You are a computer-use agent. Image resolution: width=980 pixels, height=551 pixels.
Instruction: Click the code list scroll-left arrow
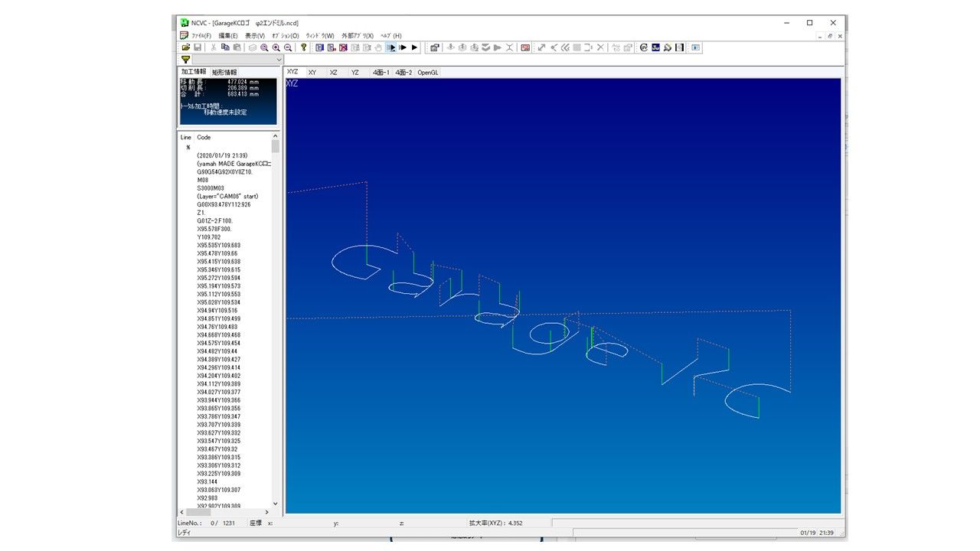pyautogui.click(x=182, y=512)
